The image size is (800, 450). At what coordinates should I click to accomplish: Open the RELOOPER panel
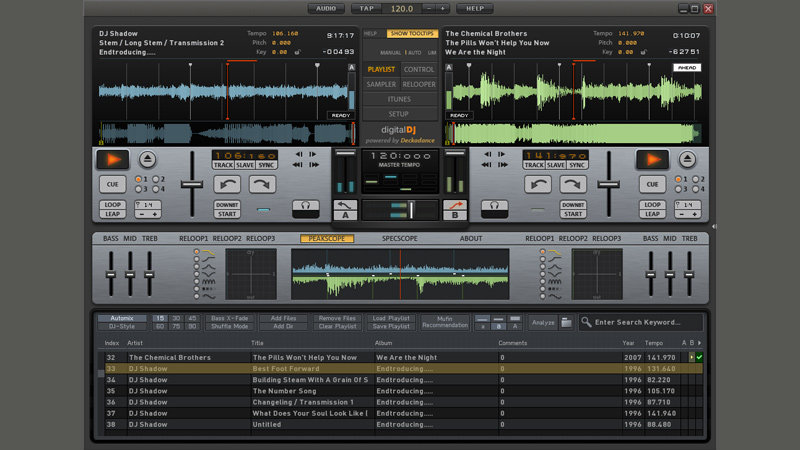pos(419,84)
